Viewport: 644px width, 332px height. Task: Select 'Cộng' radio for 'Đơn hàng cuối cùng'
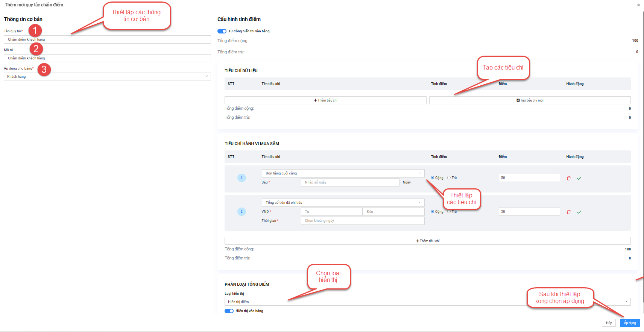pos(433,178)
